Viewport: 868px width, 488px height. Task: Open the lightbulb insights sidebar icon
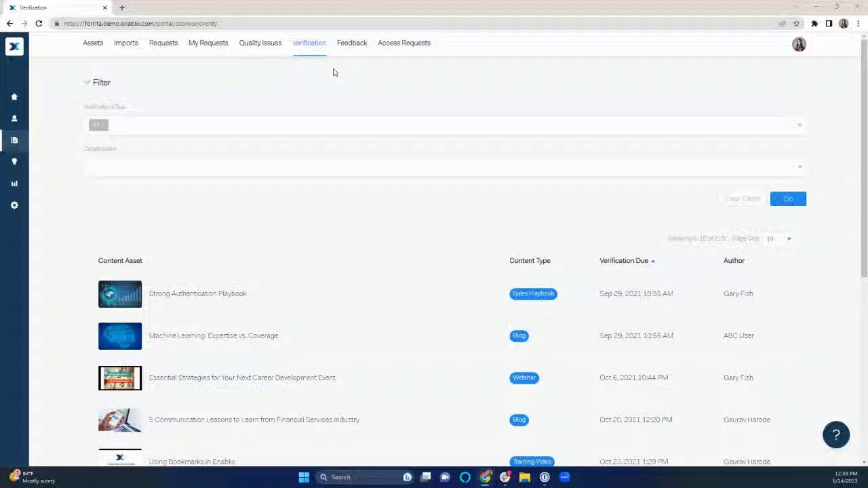click(14, 162)
